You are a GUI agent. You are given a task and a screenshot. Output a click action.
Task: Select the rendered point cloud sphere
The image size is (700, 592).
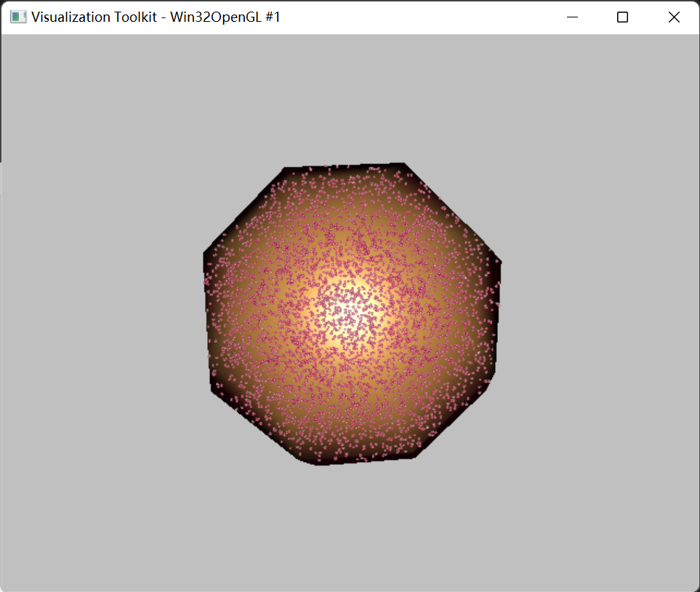349,312
